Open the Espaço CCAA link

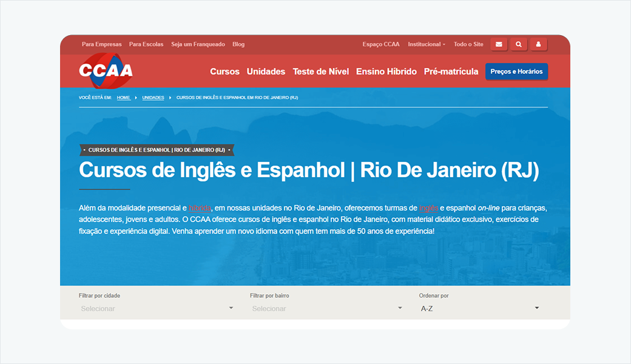(x=381, y=44)
